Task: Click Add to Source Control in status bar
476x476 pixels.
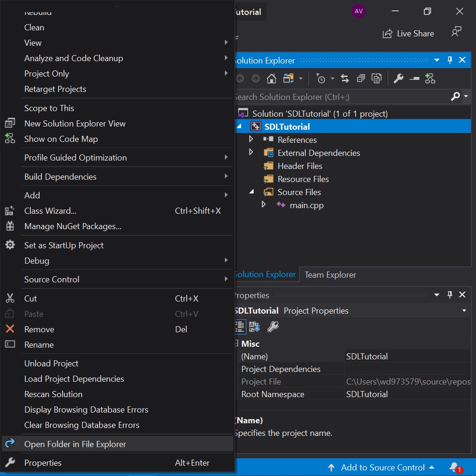Action: point(381,468)
